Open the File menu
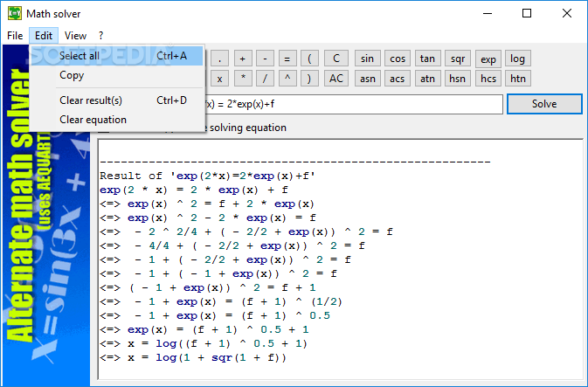Image resolution: width=588 pixels, height=387 pixels. click(x=15, y=36)
